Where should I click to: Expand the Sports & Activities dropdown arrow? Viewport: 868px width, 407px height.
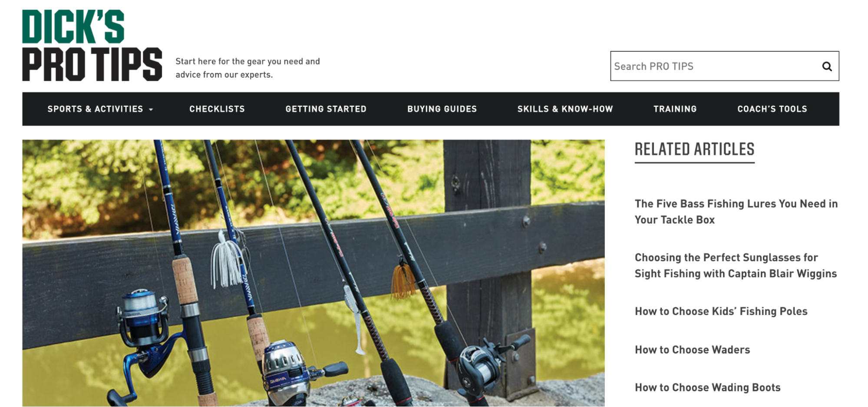coord(151,109)
